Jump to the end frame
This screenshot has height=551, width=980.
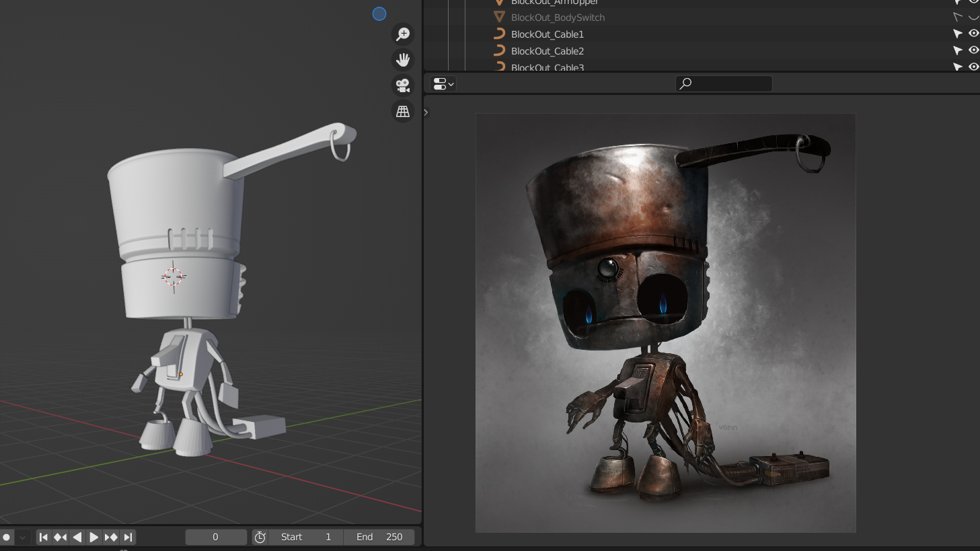(128, 537)
